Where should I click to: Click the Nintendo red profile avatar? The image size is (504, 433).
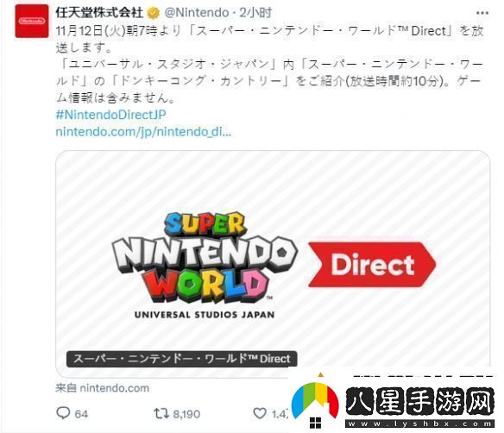pyautogui.click(x=32, y=22)
